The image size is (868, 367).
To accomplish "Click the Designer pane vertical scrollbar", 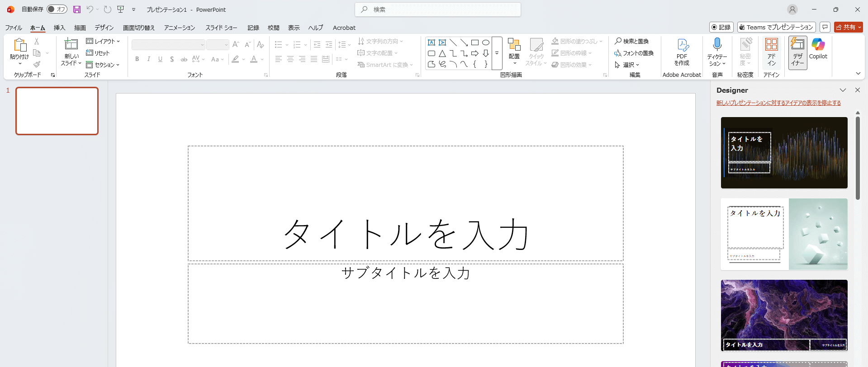I will (x=858, y=158).
